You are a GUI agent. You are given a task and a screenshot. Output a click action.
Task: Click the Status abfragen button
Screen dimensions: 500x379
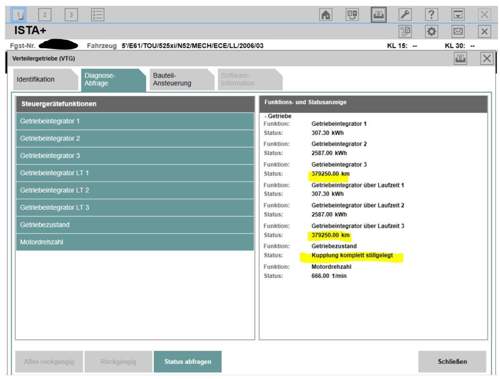(188, 362)
